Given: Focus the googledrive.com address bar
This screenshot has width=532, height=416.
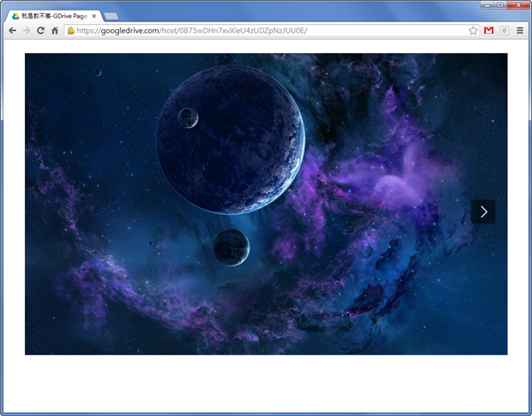Looking at the screenshot, I should coord(271,30).
